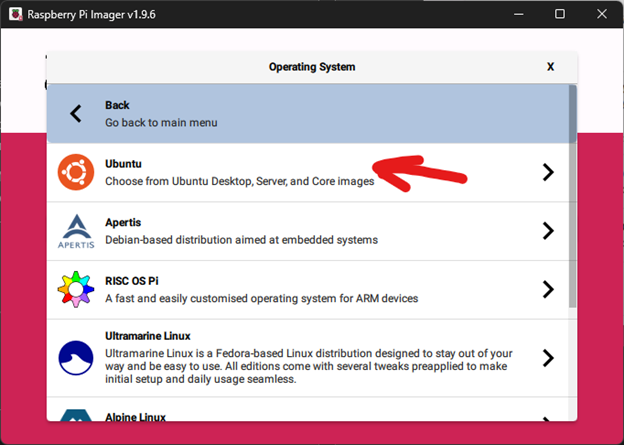Screen dimensions: 624x445
Task: Expand the RISC OS Pi row chevron
Action: click(548, 289)
